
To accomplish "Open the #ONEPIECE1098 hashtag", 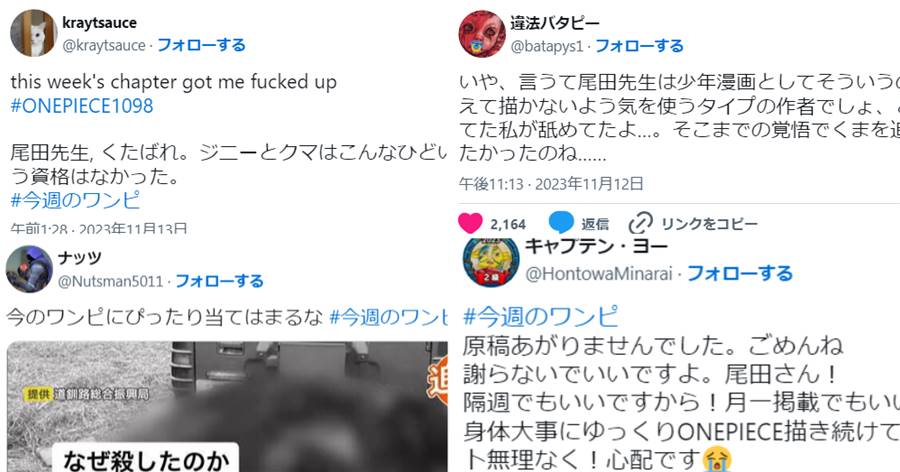I will point(82,106).
